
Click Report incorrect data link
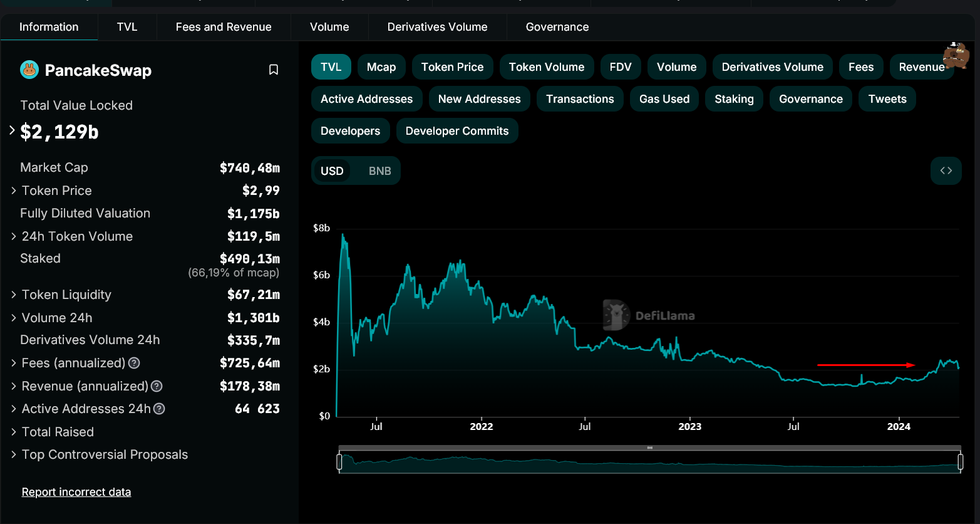pos(76,492)
